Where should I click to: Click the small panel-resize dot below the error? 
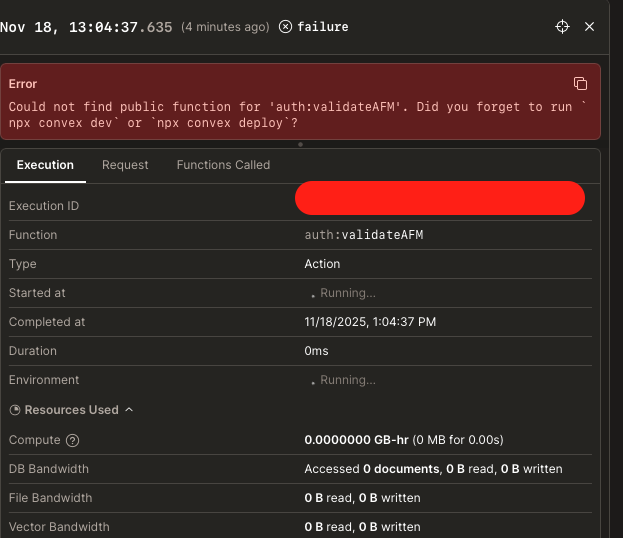300,144
